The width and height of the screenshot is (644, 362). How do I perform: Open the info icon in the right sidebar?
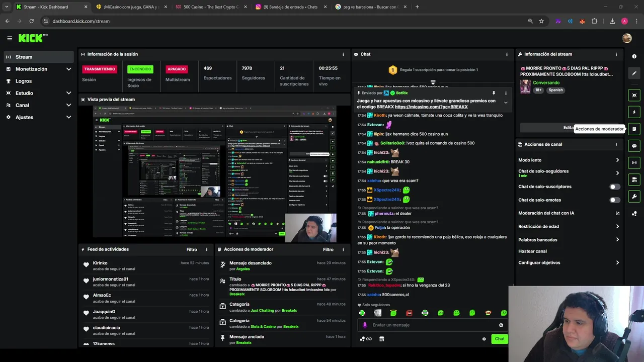634,56
